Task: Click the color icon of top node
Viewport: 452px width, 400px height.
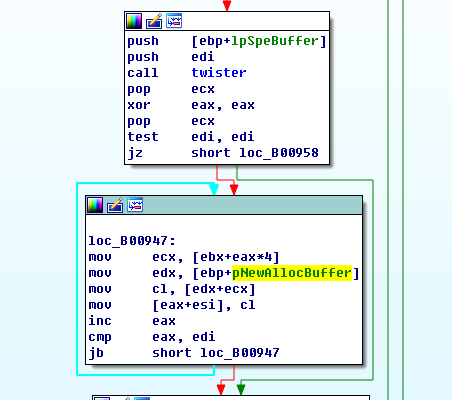Action: click(x=134, y=21)
